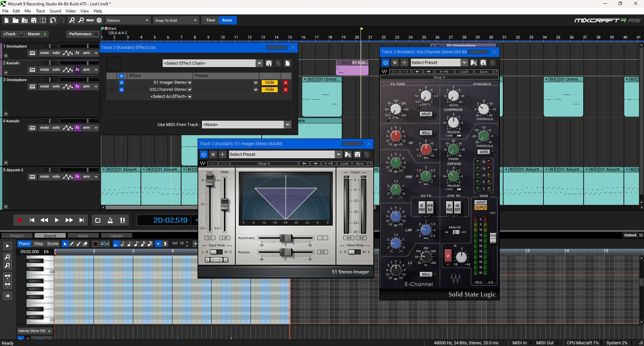Image resolution: width=644 pixels, height=346 pixels.
Task: Zoom out with the toolbar magnifier minus icon
Action: [x=81, y=20]
